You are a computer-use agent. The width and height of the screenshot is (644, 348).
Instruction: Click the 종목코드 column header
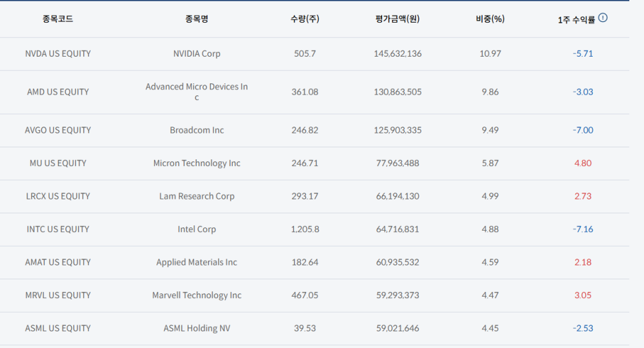pyautogui.click(x=57, y=19)
